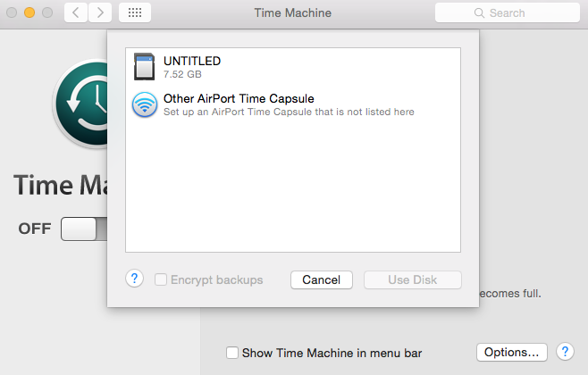Open help next to the Options button

[565, 352]
